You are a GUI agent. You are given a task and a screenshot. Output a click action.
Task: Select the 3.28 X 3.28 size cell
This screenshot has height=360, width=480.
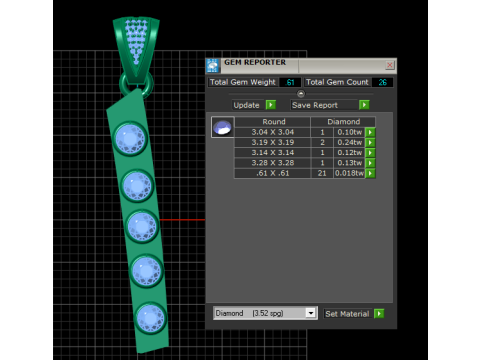(x=273, y=163)
